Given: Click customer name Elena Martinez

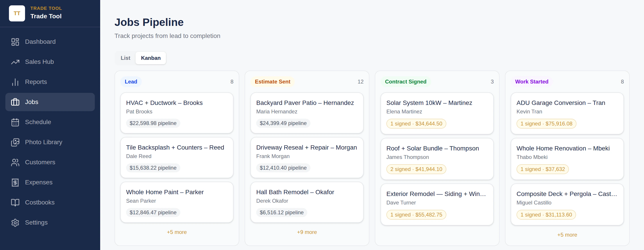Looking at the screenshot, I should point(404,112).
